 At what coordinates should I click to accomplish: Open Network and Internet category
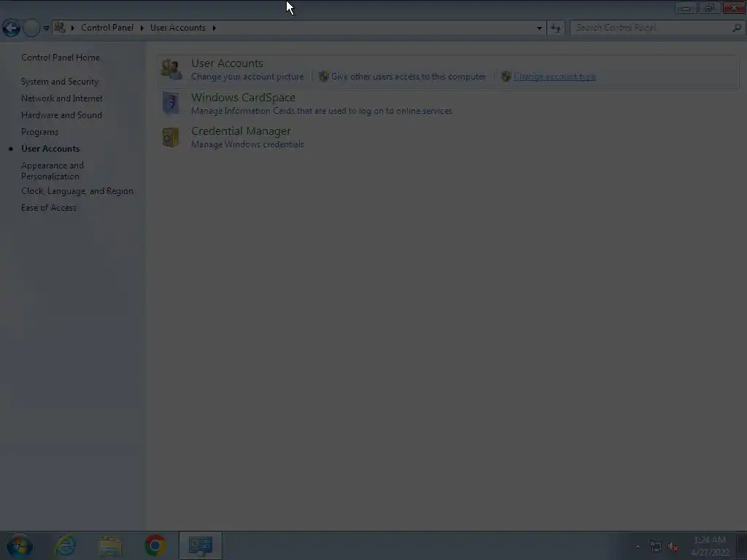62,98
